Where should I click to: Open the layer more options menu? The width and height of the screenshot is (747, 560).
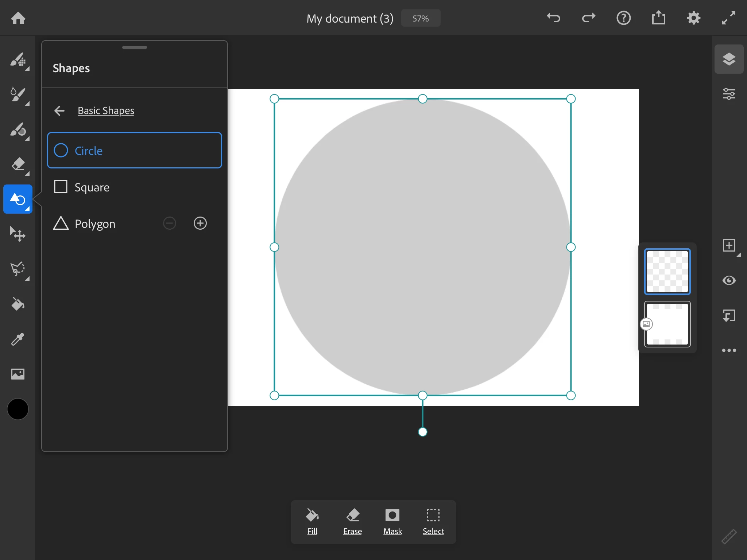pyautogui.click(x=729, y=350)
